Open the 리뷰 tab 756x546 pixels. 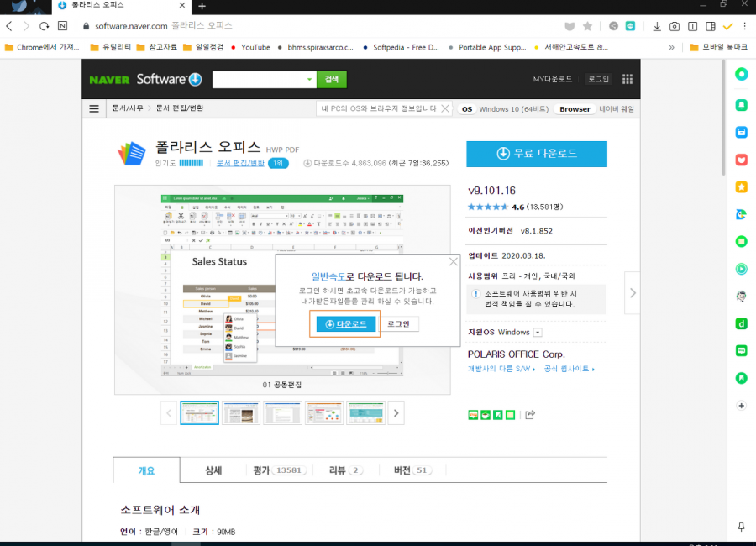346,470
